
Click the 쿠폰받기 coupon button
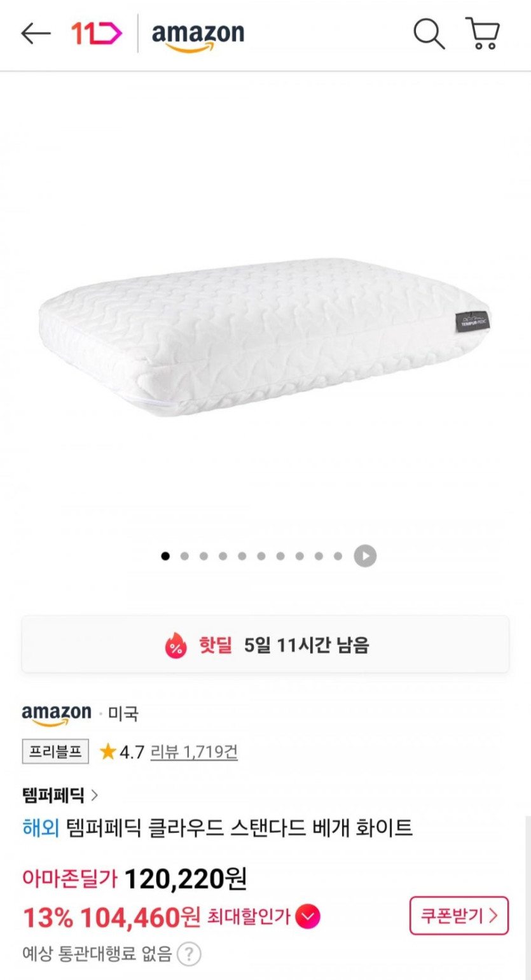(x=459, y=915)
